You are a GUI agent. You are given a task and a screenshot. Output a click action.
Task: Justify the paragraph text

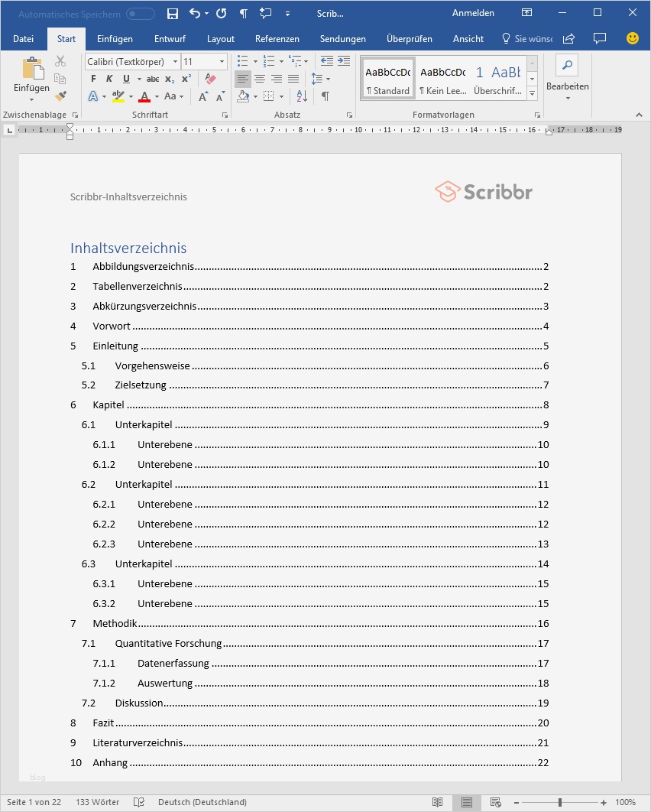pyautogui.click(x=293, y=80)
